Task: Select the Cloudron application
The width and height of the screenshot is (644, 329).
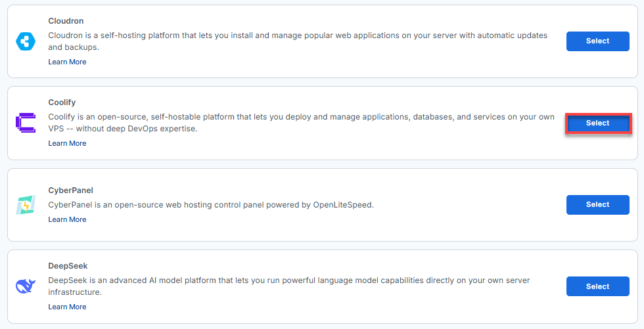Action: coord(597,41)
